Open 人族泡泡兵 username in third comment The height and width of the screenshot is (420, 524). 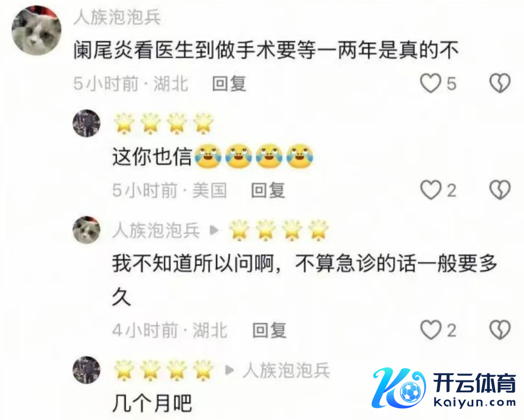[x=156, y=230]
